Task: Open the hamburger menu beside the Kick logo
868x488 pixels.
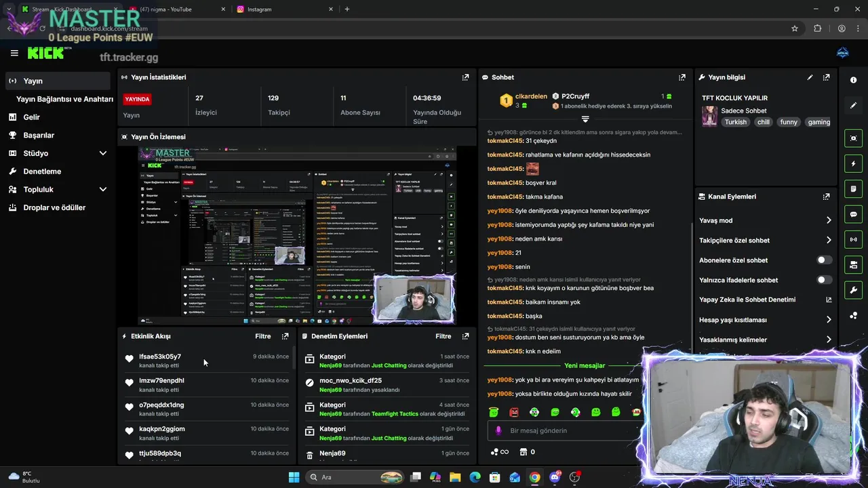Action: (x=14, y=53)
